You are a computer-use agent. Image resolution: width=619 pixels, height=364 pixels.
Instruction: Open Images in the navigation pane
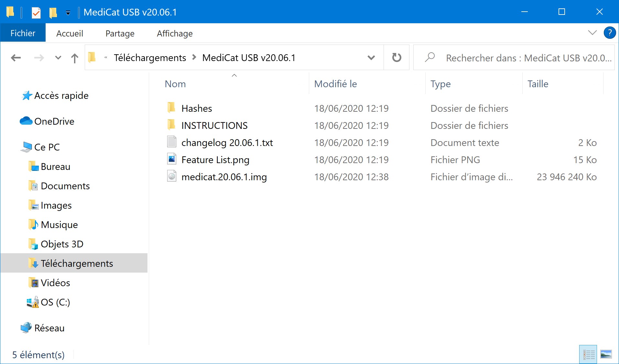pyautogui.click(x=56, y=205)
